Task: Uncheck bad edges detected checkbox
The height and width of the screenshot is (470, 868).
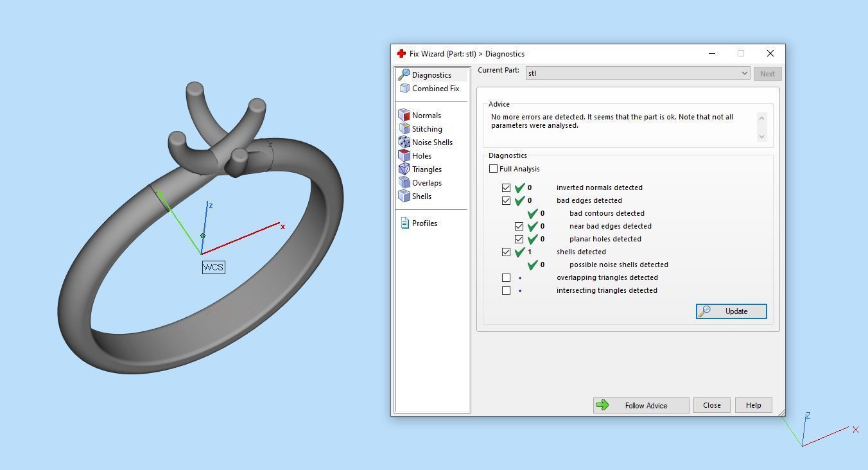Action: (x=506, y=200)
